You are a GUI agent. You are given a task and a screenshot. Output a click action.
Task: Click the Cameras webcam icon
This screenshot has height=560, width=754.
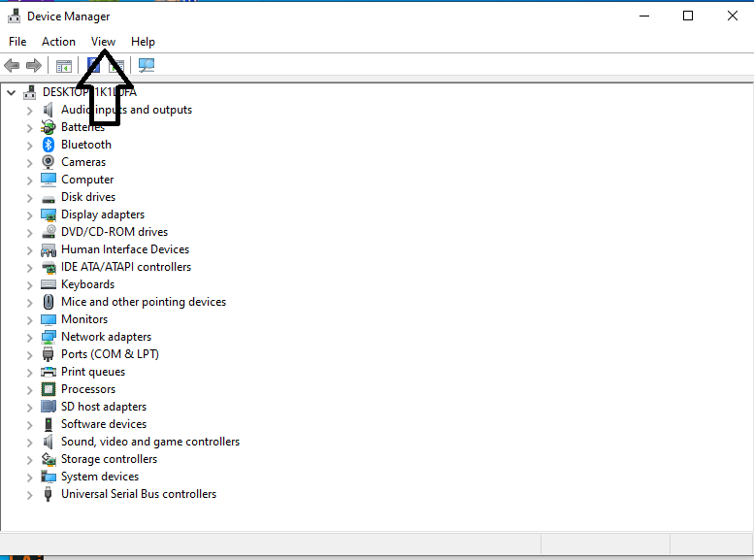(49, 162)
